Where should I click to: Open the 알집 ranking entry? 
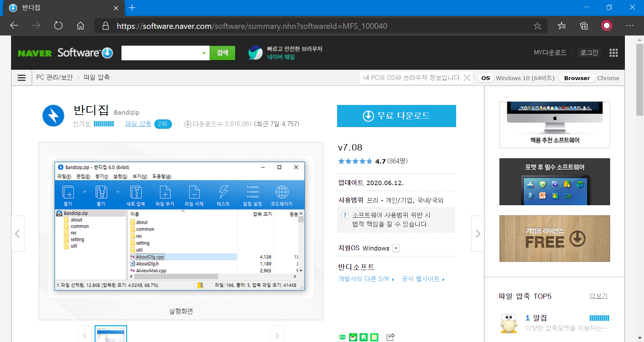(540, 318)
